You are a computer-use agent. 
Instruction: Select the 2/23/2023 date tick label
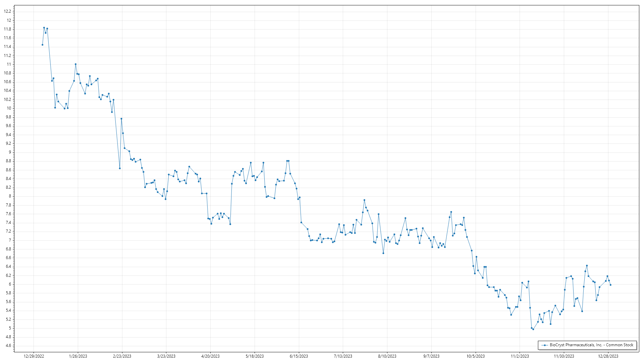click(122, 356)
